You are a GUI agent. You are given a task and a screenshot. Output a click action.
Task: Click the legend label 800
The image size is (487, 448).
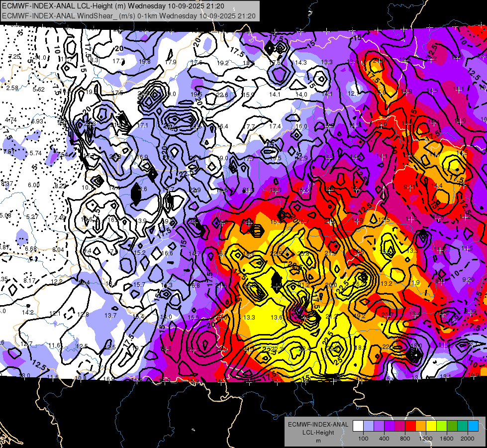click(405, 439)
